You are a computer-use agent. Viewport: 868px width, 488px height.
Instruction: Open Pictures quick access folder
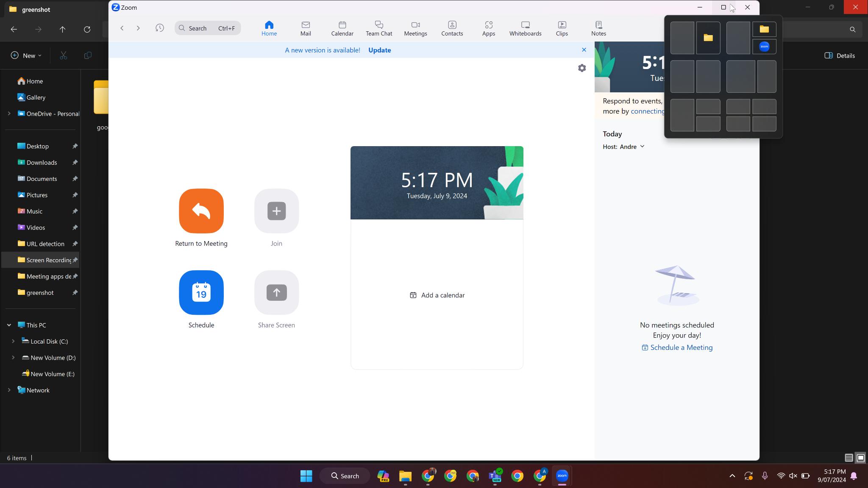pyautogui.click(x=37, y=195)
